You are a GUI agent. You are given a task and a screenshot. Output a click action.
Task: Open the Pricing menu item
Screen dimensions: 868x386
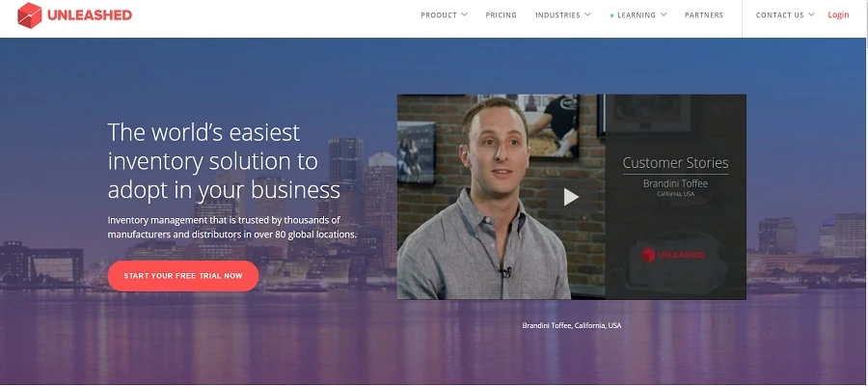(x=501, y=14)
